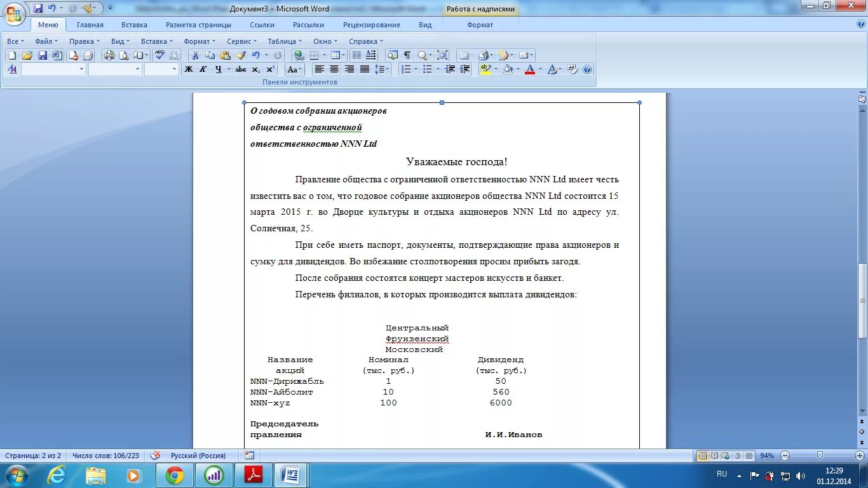Open the blue Help question icon
868x488 pixels.
(x=587, y=69)
